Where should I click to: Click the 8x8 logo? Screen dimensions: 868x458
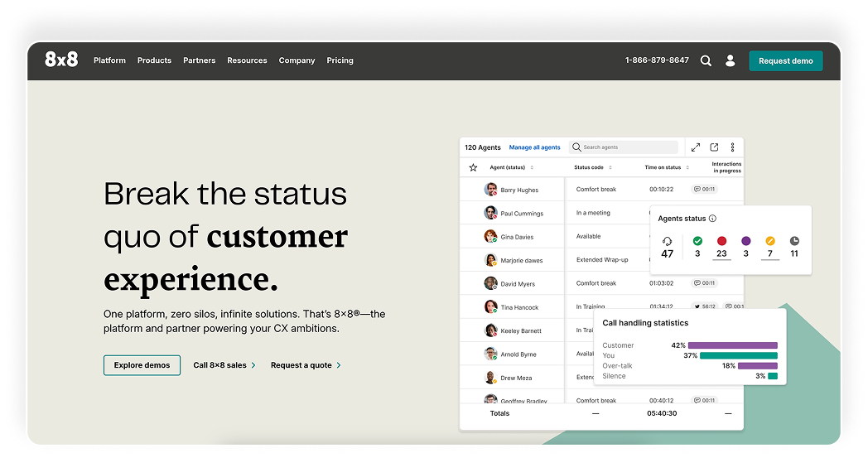point(61,60)
